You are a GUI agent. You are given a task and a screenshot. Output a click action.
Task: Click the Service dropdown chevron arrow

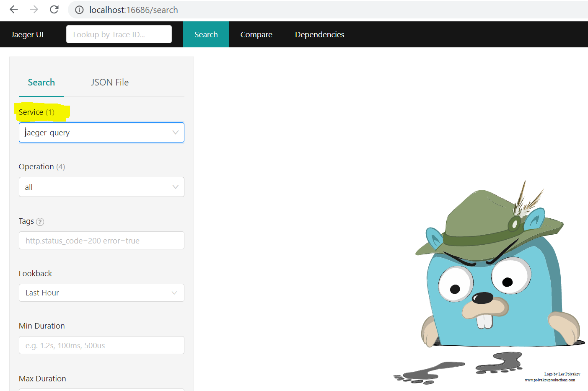(x=175, y=132)
